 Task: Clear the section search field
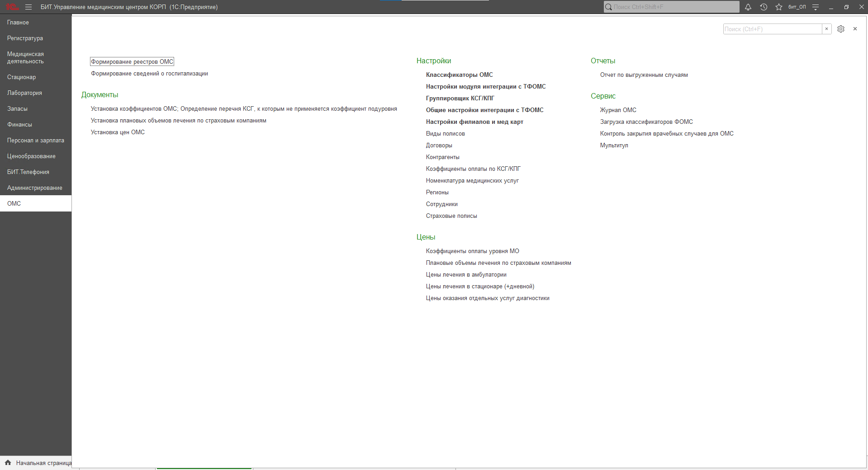pos(826,29)
